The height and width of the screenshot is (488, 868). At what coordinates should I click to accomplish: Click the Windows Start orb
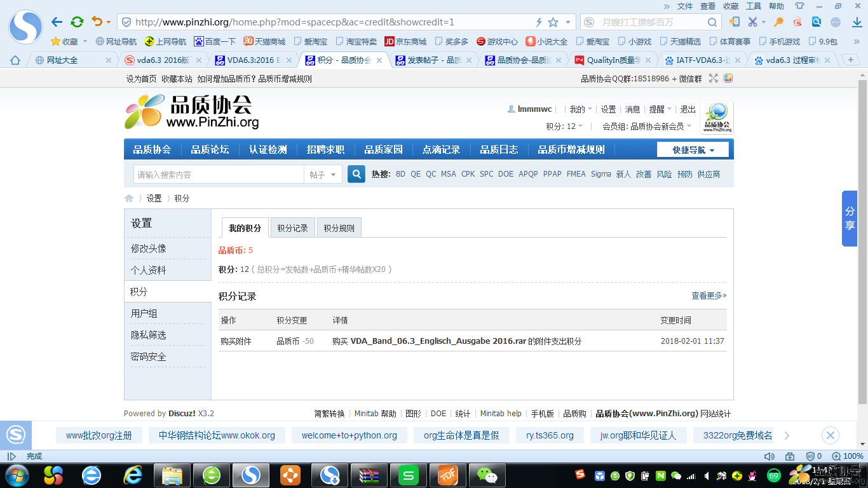(16, 475)
